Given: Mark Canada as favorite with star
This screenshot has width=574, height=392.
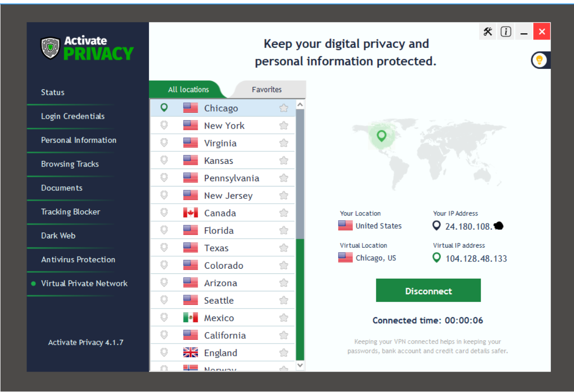Looking at the screenshot, I should click(x=284, y=213).
